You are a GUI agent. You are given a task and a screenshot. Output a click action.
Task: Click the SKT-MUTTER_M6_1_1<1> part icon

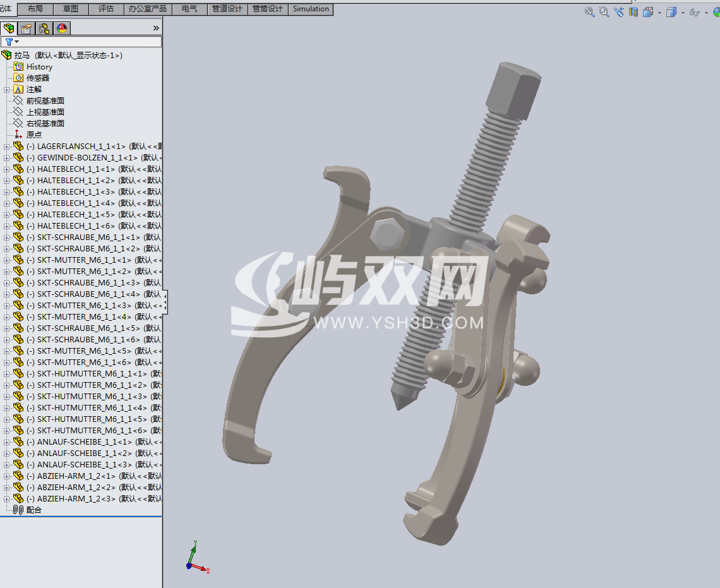18,260
